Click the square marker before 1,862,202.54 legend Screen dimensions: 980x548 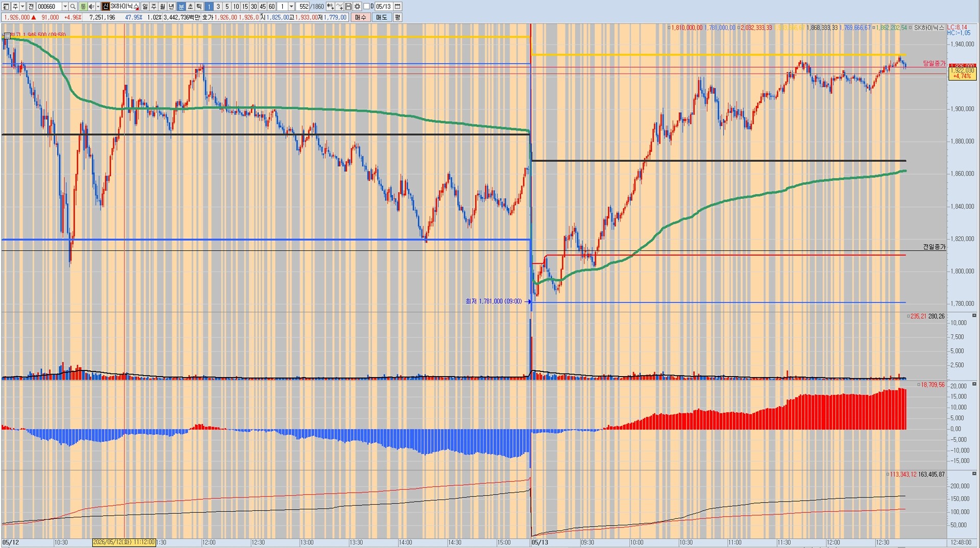[x=874, y=28]
